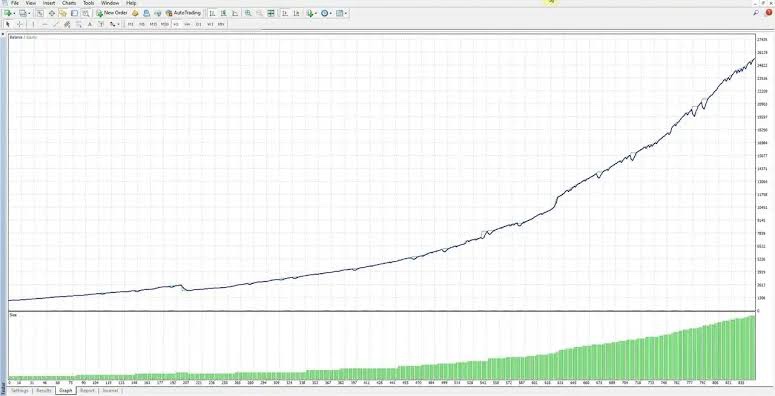
Task: Toggle the AutoTrading button
Action: click(x=183, y=13)
